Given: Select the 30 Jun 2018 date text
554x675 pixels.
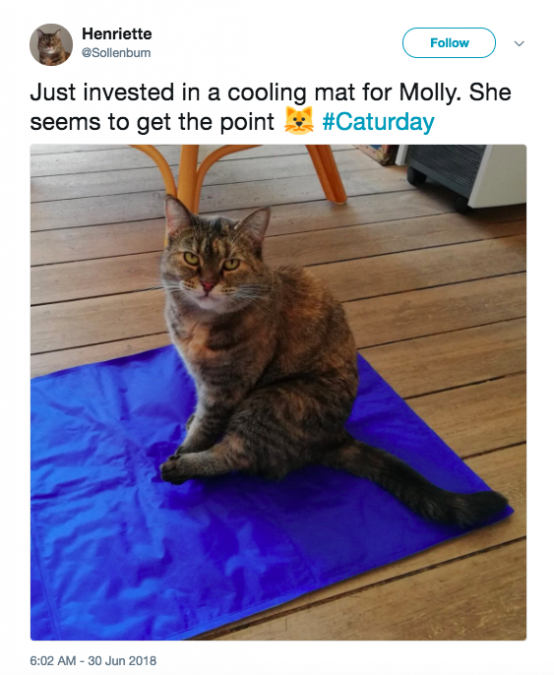Looking at the screenshot, I should (122, 661).
